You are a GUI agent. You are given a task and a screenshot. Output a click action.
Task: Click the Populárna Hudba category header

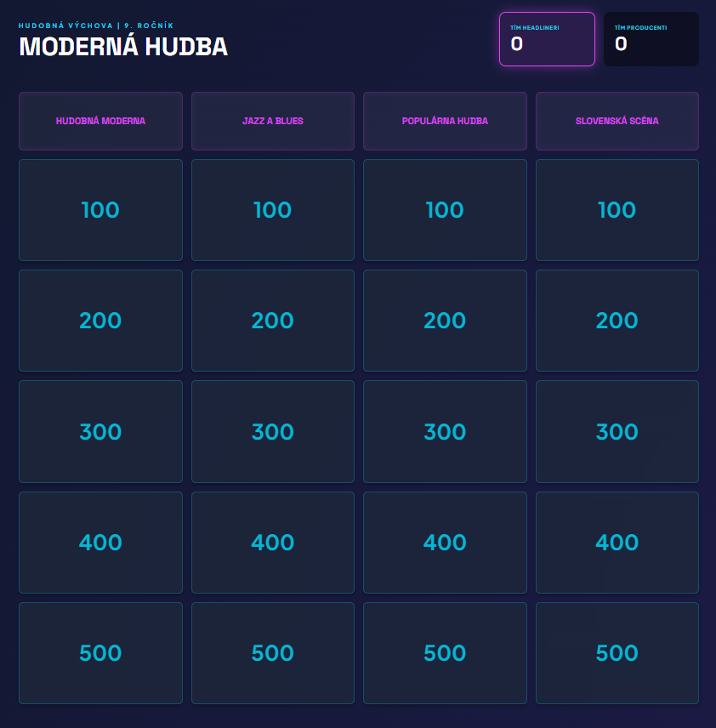point(445,121)
